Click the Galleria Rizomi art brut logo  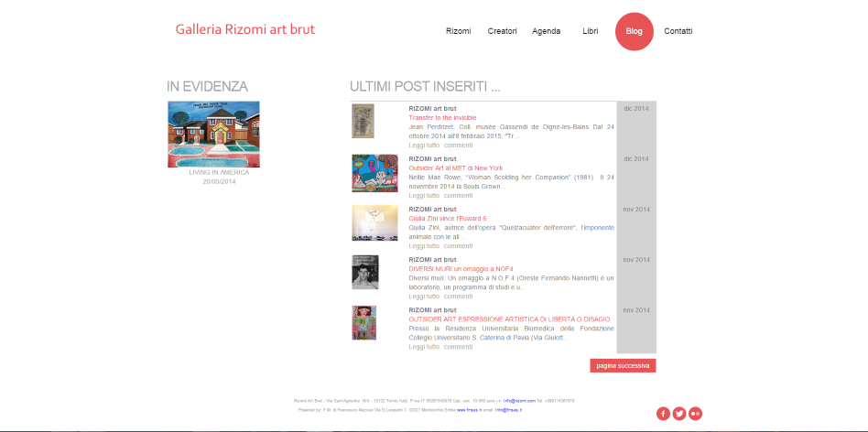pyautogui.click(x=244, y=29)
